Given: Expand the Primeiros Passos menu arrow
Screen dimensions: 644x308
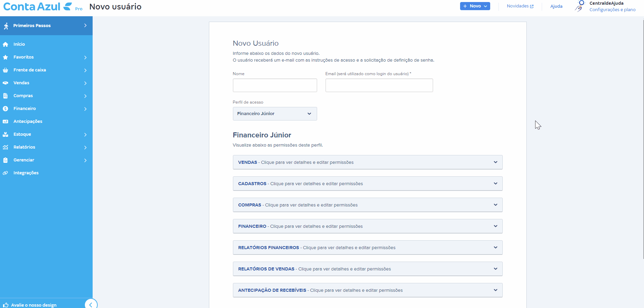Looking at the screenshot, I should [x=85, y=25].
